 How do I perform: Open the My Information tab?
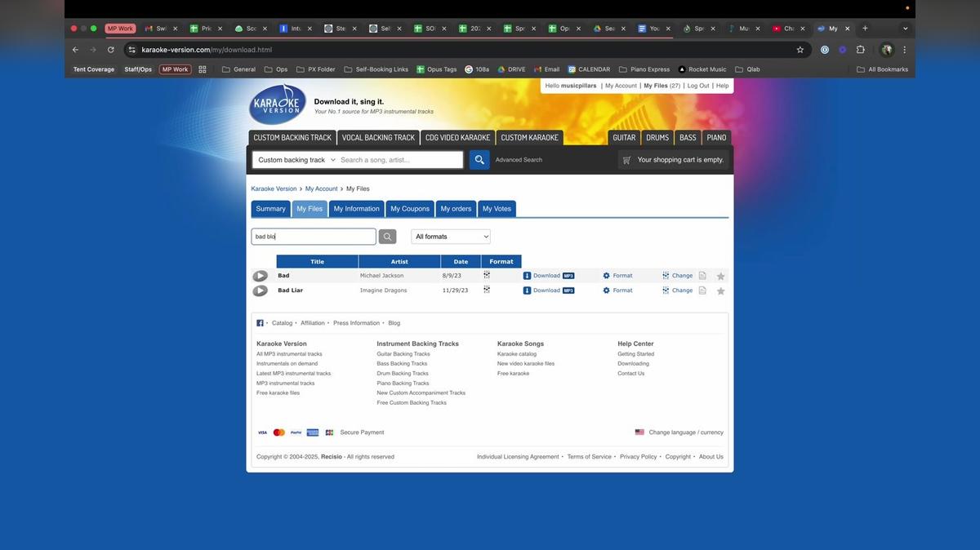(356, 209)
